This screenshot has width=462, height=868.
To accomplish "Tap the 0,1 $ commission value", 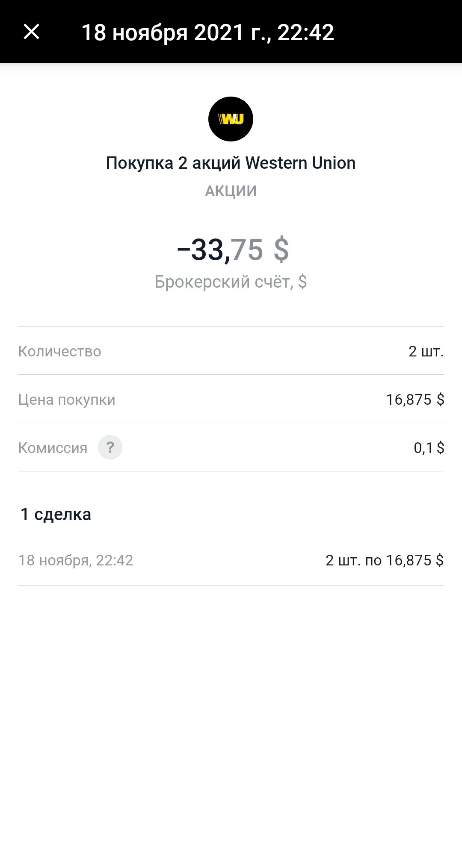I will tap(429, 447).
